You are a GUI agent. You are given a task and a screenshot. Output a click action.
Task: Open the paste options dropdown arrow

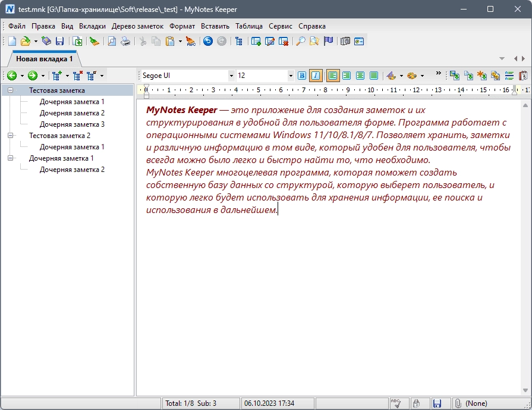pos(180,42)
